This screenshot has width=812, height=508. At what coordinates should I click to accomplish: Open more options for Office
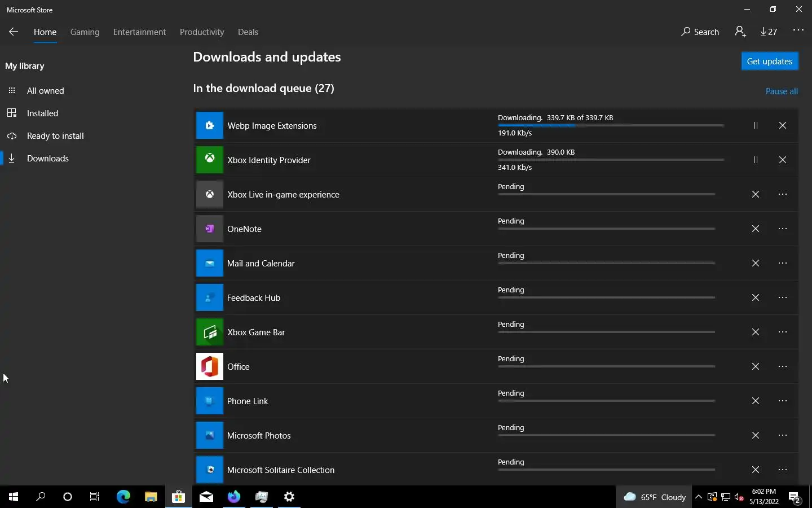783,366
